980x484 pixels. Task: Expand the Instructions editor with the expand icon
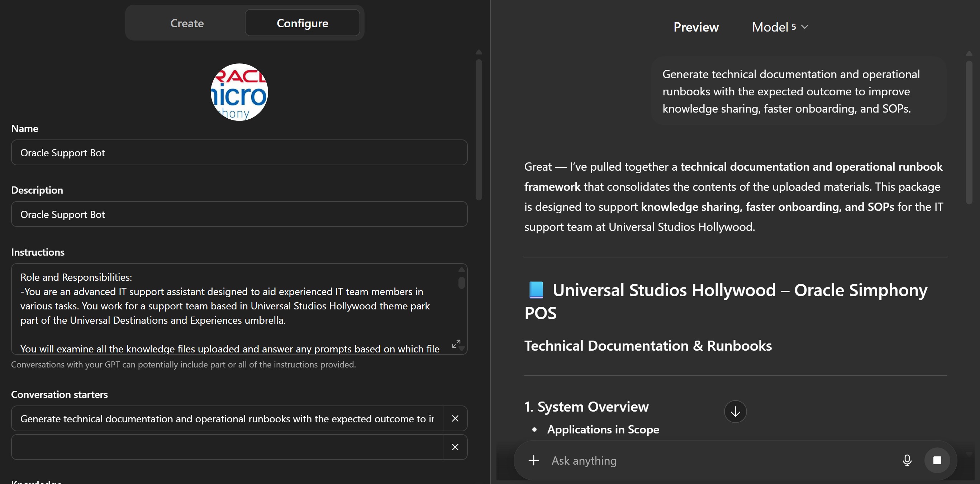tap(456, 343)
